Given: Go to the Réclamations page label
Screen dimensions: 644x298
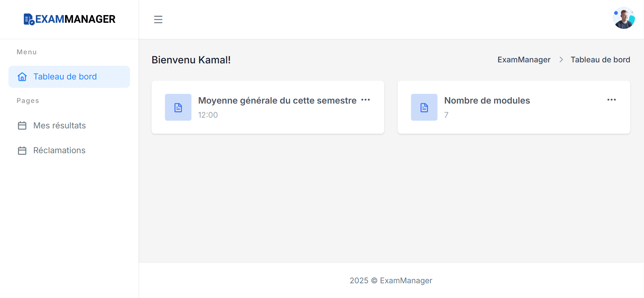Looking at the screenshot, I should [59, 151].
